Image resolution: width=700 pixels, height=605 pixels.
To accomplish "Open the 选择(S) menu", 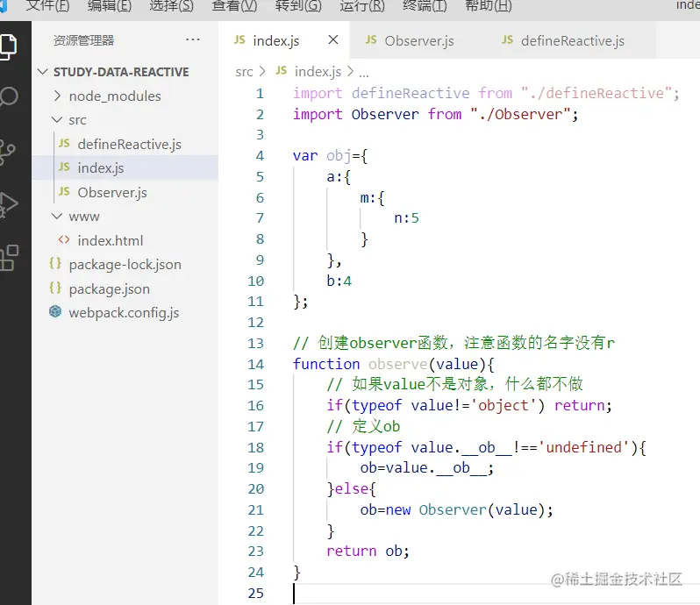I will (x=171, y=6).
